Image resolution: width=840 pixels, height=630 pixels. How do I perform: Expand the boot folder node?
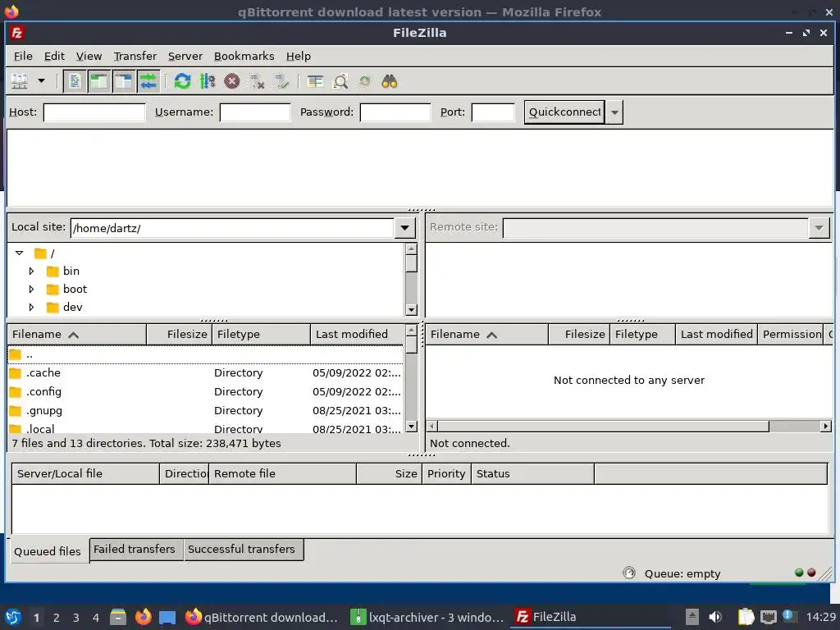(31, 290)
